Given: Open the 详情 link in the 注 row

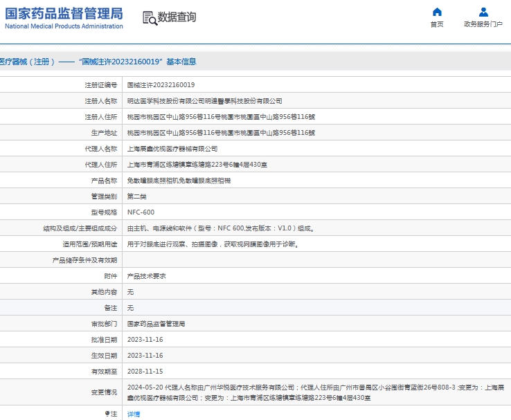Looking at the screenshot, I should [134, 414].
